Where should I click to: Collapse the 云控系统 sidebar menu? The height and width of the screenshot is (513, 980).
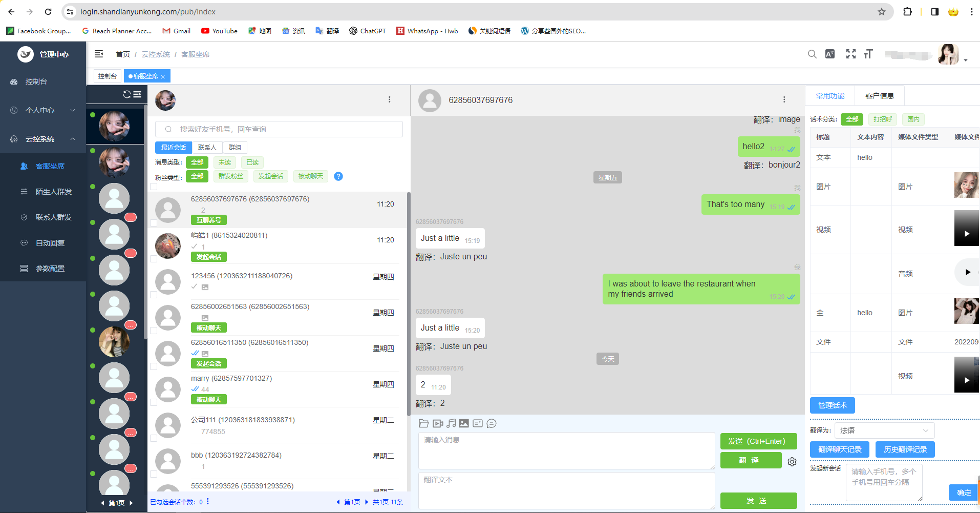[x=43, y=139]
